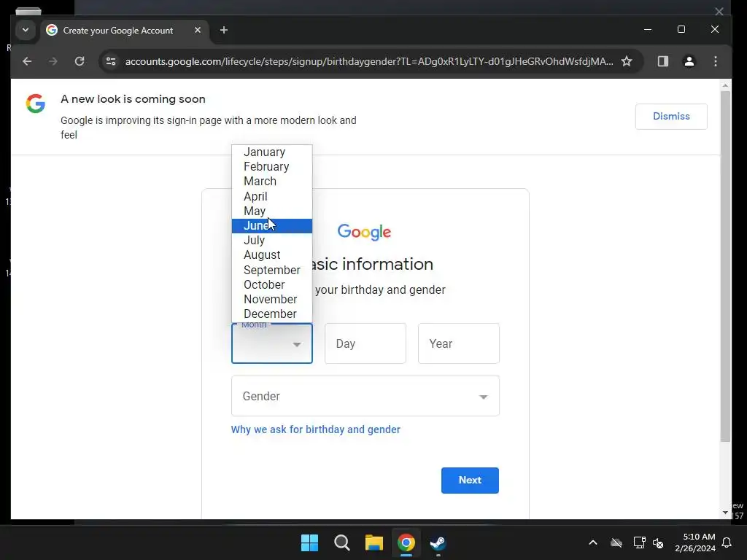Click the Day input field

click(x=365, y=343)
